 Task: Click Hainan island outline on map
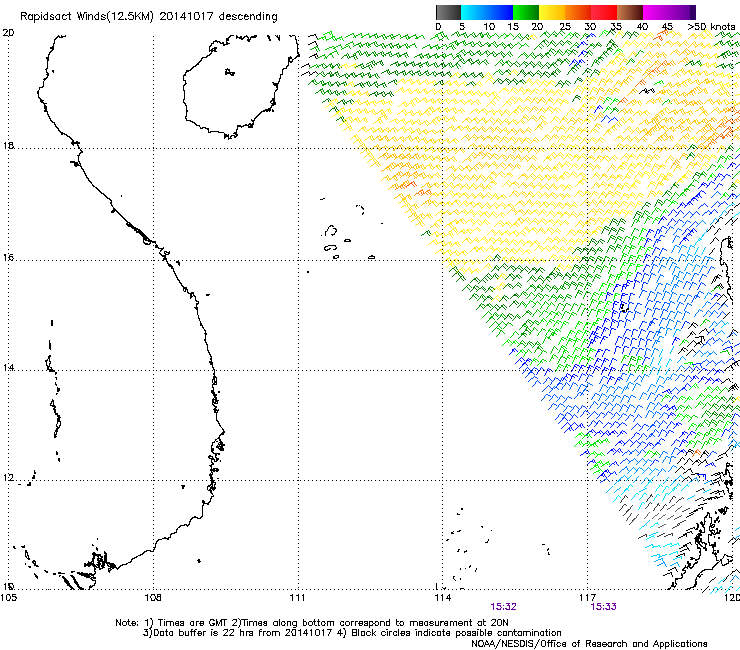241,86
